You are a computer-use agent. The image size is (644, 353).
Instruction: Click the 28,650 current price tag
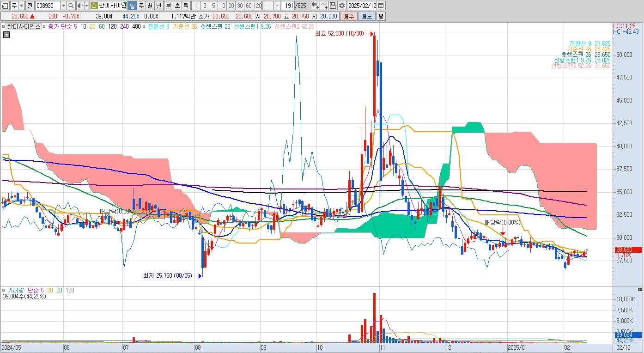(628, 250)
